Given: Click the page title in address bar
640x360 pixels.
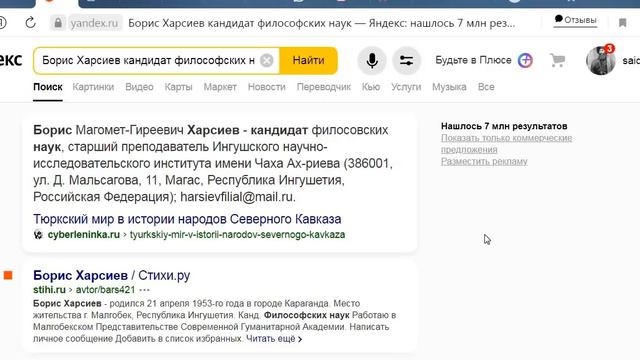Looking at the screenshot, I should click(x=322, y=23).
